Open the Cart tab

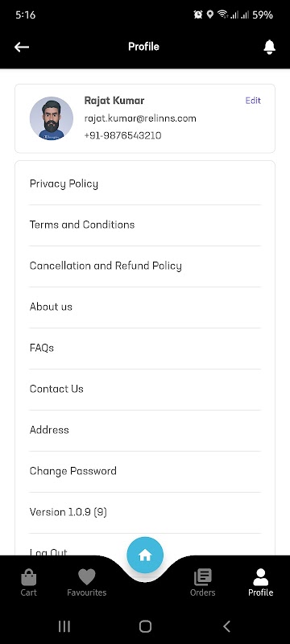pos(29,582)
